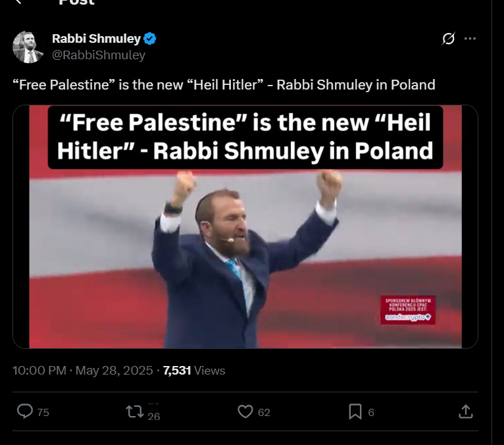Open the 7,531 Views analytics
This screenshot has width=504, height=445.
point(194,371)
